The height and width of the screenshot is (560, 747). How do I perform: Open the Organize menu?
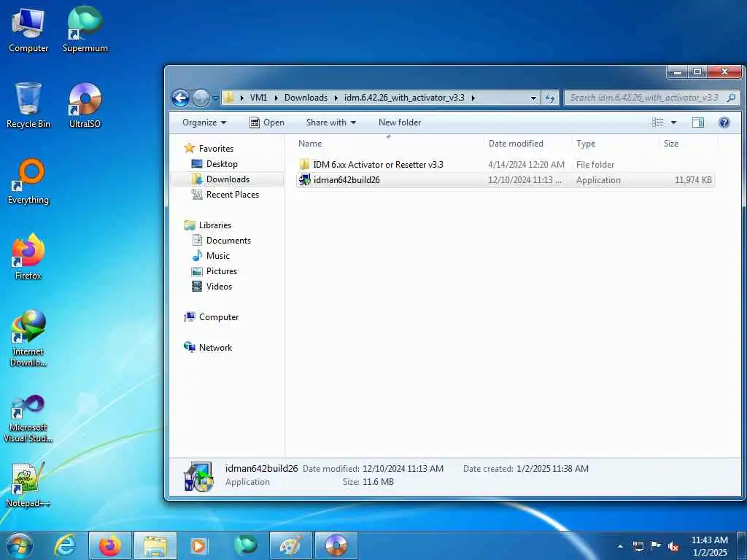click(204, 122)
